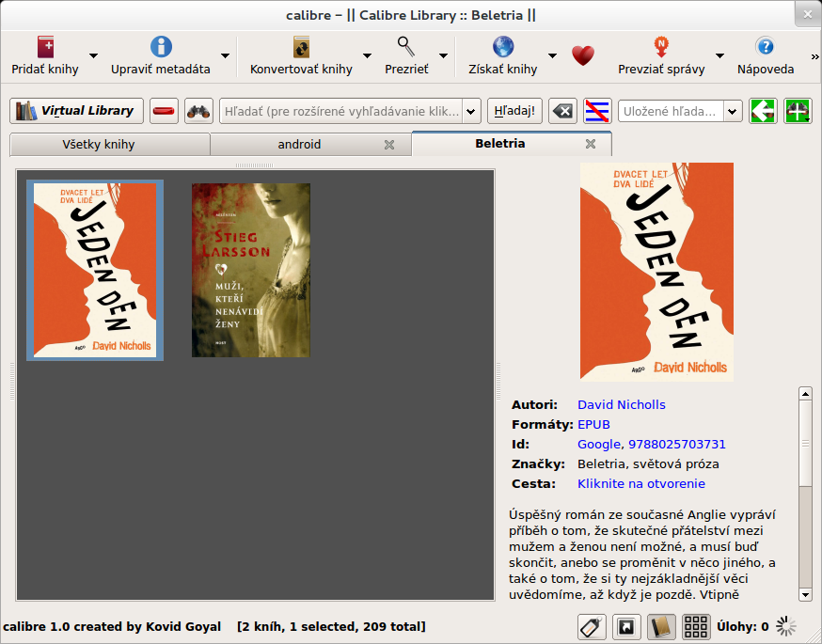Viewport: 822px width, 644px height.
Task: Open the Prezrieť dropdown arrow
Action: click(x=443, y=55)
